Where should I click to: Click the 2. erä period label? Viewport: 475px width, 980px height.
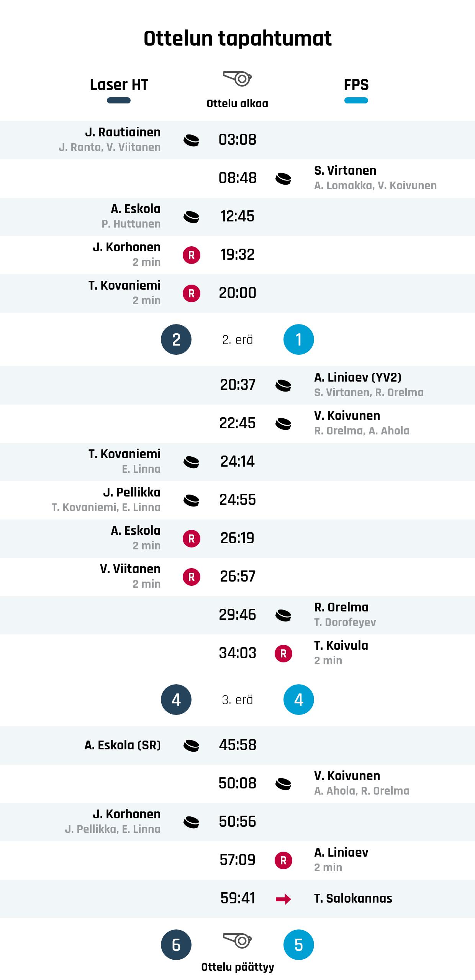tap(237, 340)
